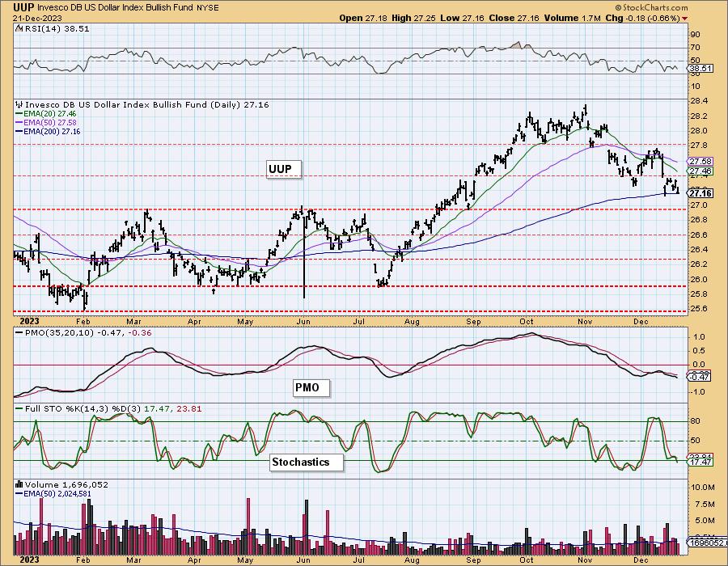Image resolution: width=728 pixels, height=566 pixels.
Task: Click the Feb label on price chart time axis
Action: [83, 322]
